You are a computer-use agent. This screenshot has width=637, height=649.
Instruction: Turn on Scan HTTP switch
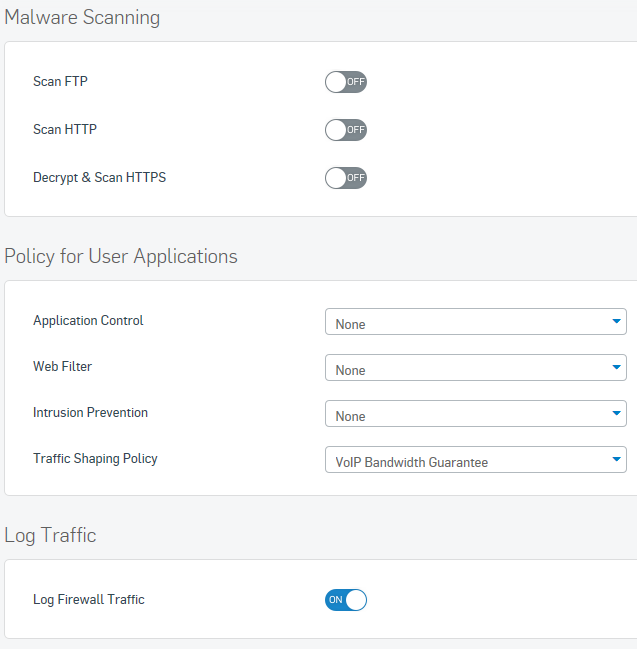[346, 130]
